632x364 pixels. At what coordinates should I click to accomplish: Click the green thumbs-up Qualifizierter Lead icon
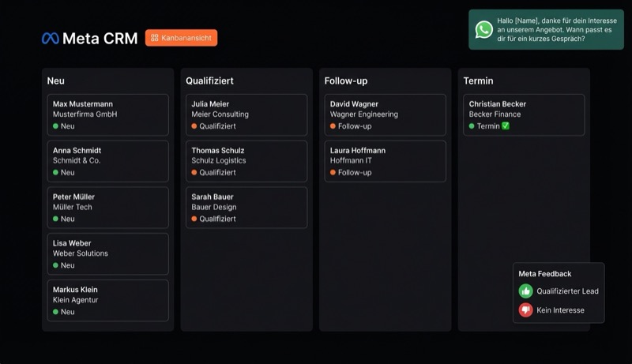pos(525,291)
